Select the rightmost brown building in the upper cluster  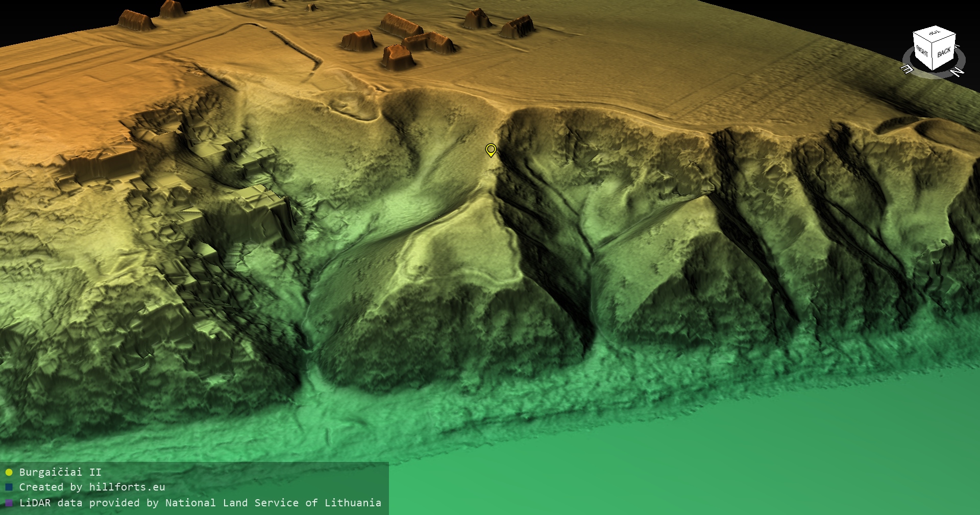click(x=518, y=27)
